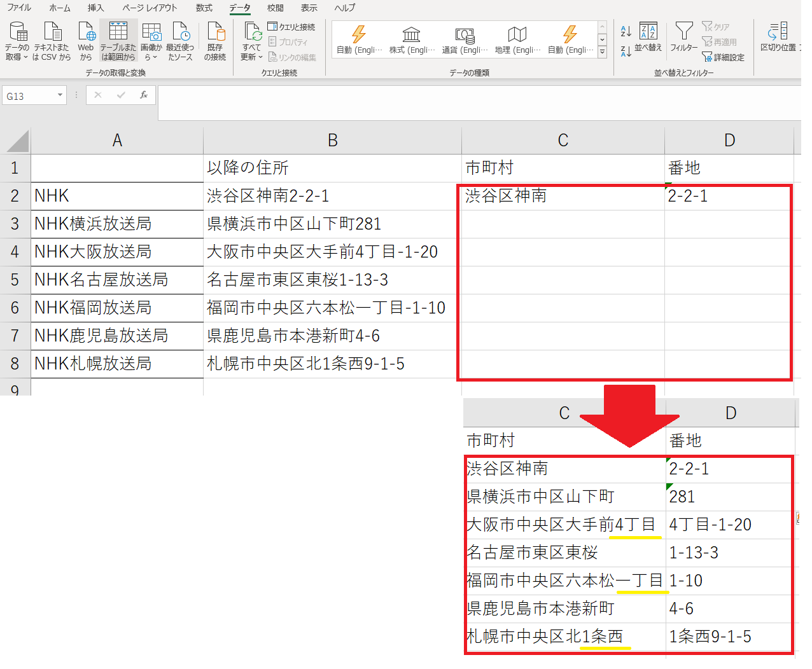The width and height of the screenshot is (812, 669).
Task: Open the 並べ替え (Sort) dialog
Action: 648,37
